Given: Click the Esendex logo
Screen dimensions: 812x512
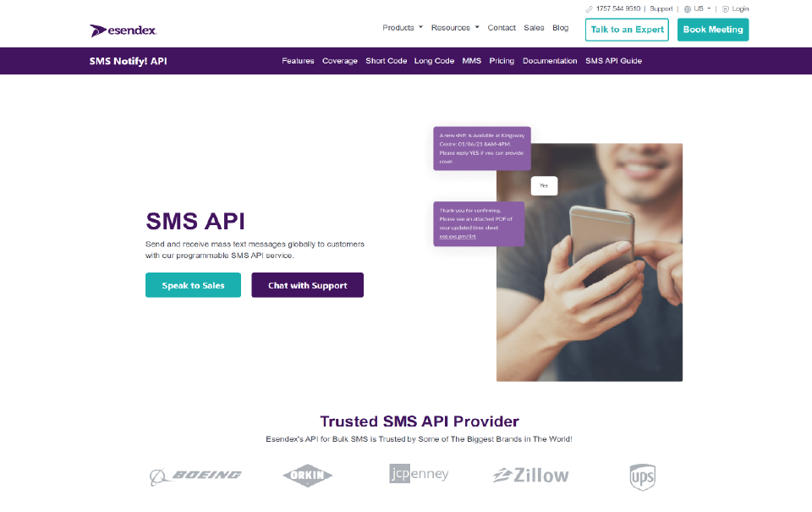Looking at the screenshot, I should pyautogui.click(x=123, y=30).
